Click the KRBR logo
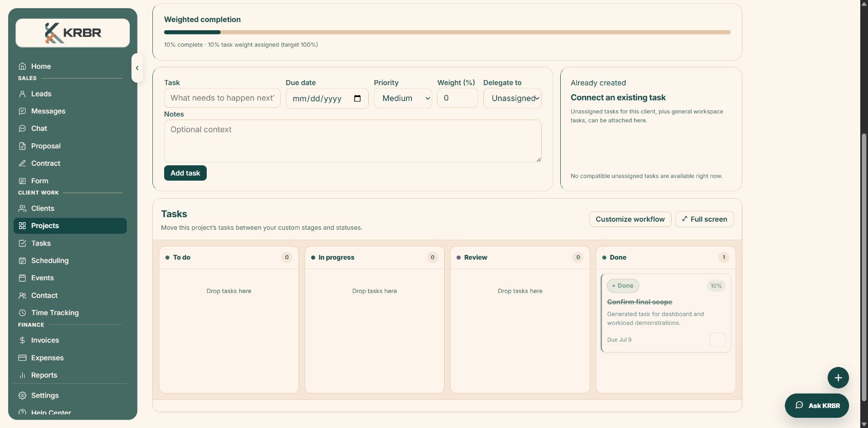The height and width of the screenshot is (428, 868). click(73, 33)
